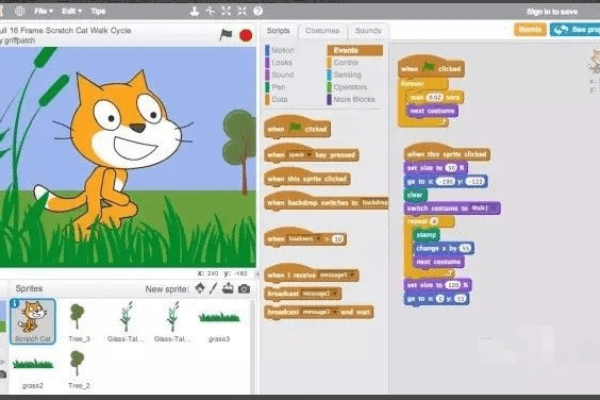The width and height of the screenshot is (600, 400).
Task: Open the File menu
Action: click(x=43, y=11)
